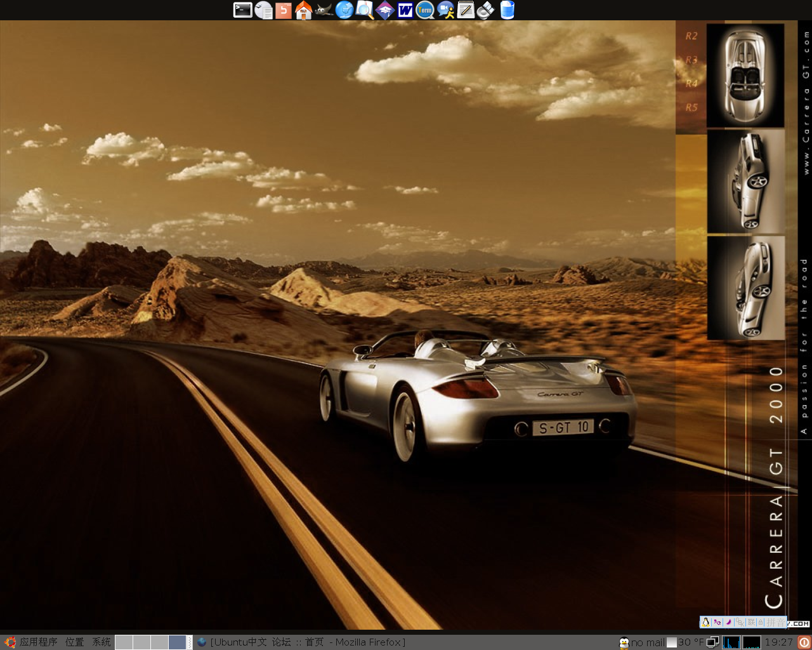Open the Terminal launcher icon
Viewport: 812px width, 650px height.
(x=242, y=10)
